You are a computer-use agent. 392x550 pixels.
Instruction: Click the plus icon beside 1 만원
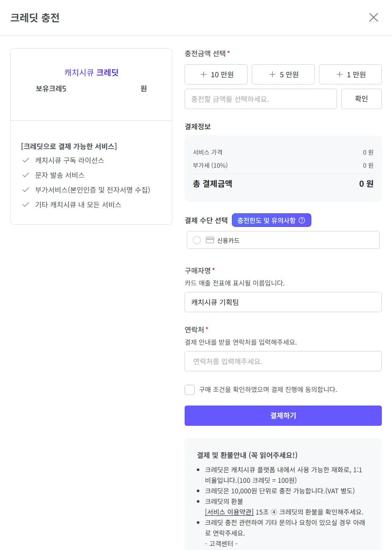[340, 74]
